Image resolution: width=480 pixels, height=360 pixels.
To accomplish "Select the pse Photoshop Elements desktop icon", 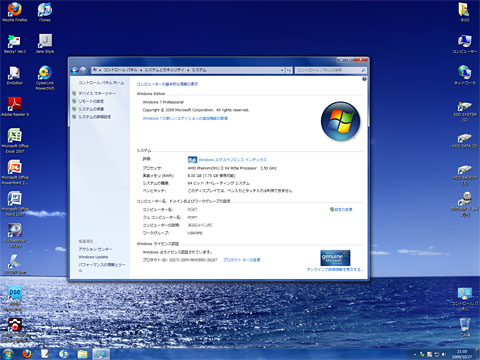I will 15,298.
